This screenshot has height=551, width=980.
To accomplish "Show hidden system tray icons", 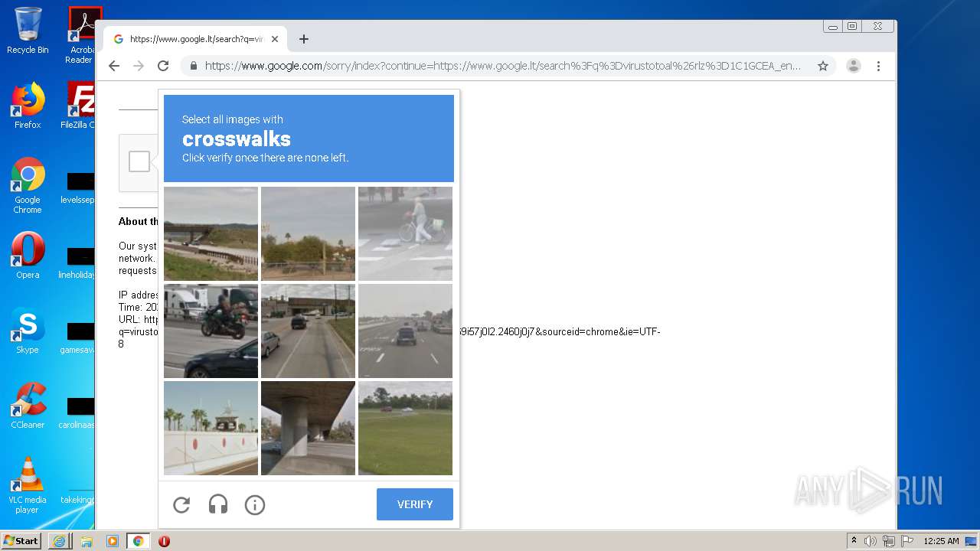I will [854, 540].
